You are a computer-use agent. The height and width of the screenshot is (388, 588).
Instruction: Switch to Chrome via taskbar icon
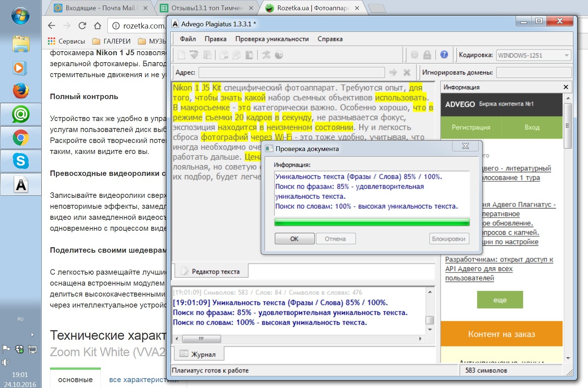click(x=20, y=138)
